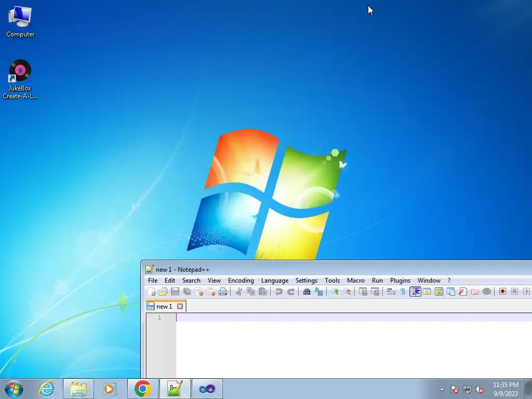
Task: Select the new 1 document tab
Action: (x=166, y=307)
